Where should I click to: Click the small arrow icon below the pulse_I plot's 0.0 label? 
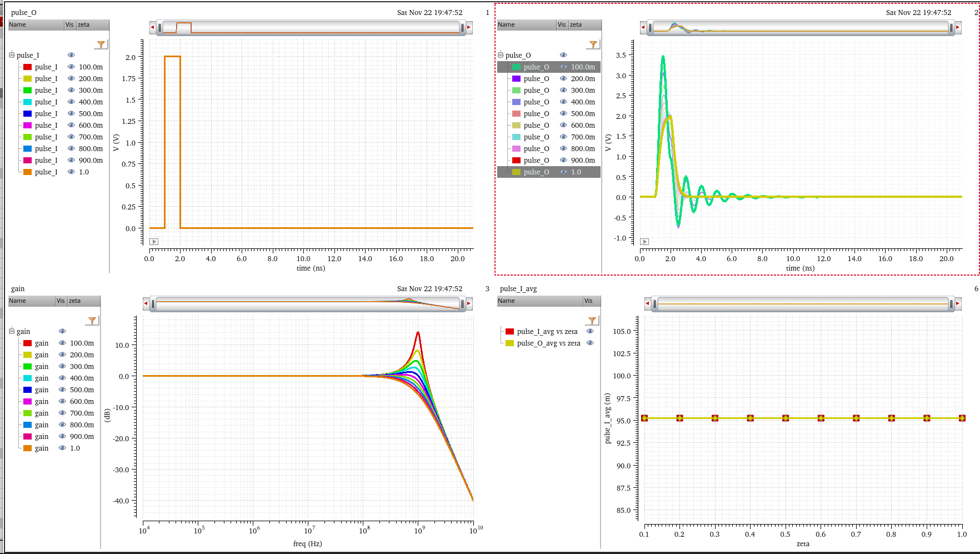point(154,242)
